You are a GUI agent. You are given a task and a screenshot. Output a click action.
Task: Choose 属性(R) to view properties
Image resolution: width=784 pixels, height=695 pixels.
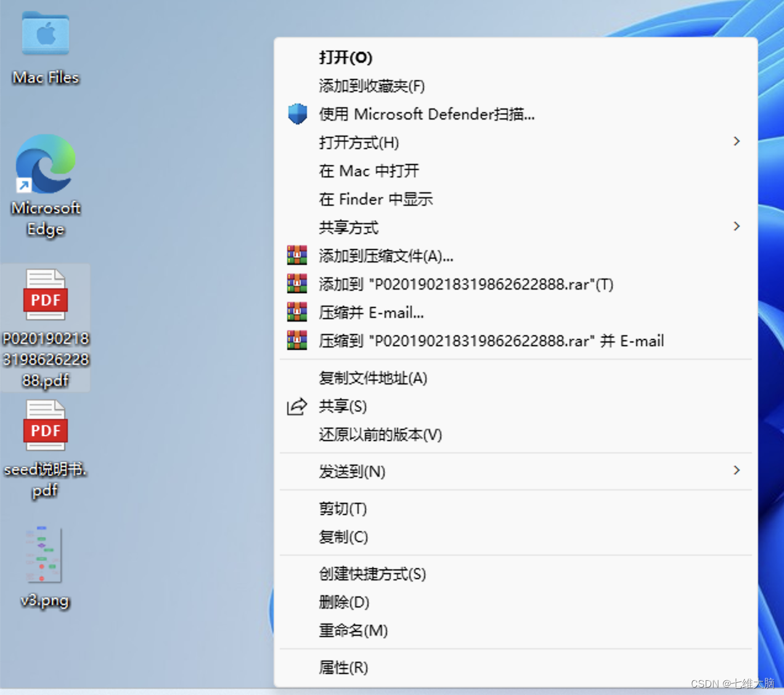click(x=516, y=667)
